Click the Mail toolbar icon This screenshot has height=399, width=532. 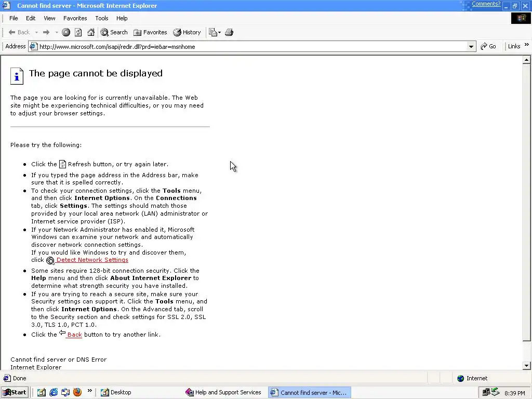(x=212, y=32)
